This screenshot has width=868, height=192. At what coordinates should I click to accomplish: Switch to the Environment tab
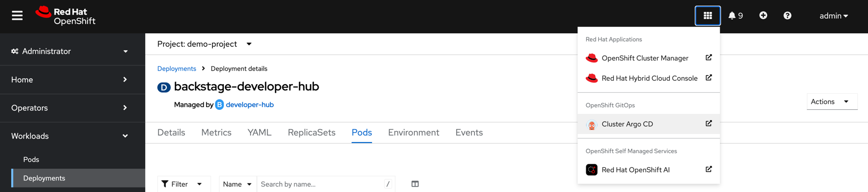click(413, 133)
